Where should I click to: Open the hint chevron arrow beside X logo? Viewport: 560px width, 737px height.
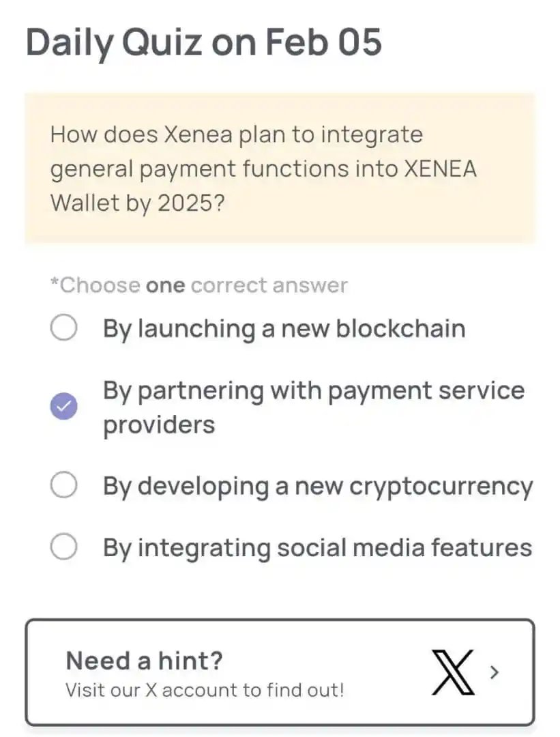tap(494, 673)
